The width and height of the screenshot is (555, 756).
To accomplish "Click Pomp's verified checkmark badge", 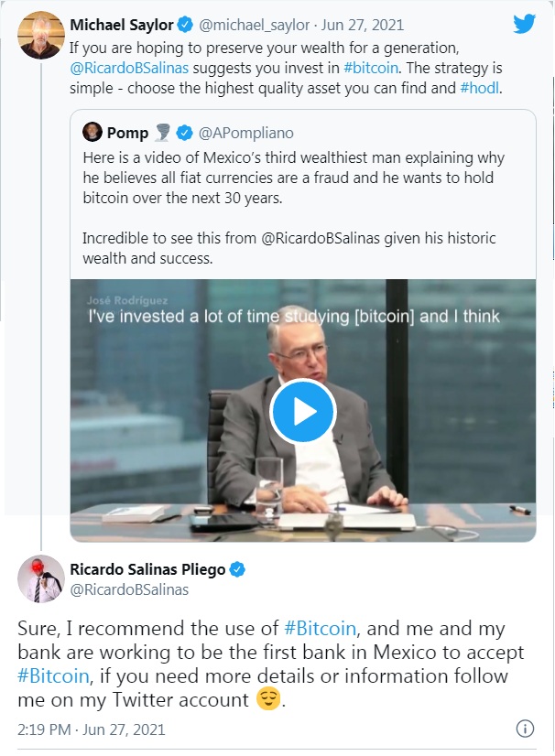I will 184,133.
